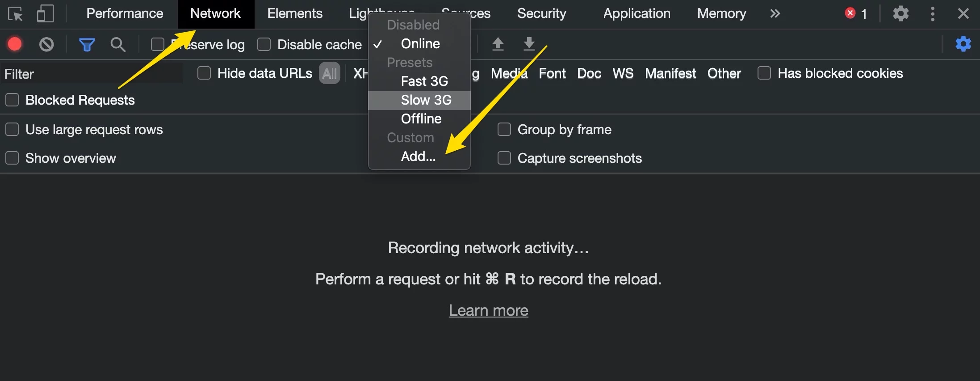Filter requests by Media type
980x381 pixels.
(509, 73)
